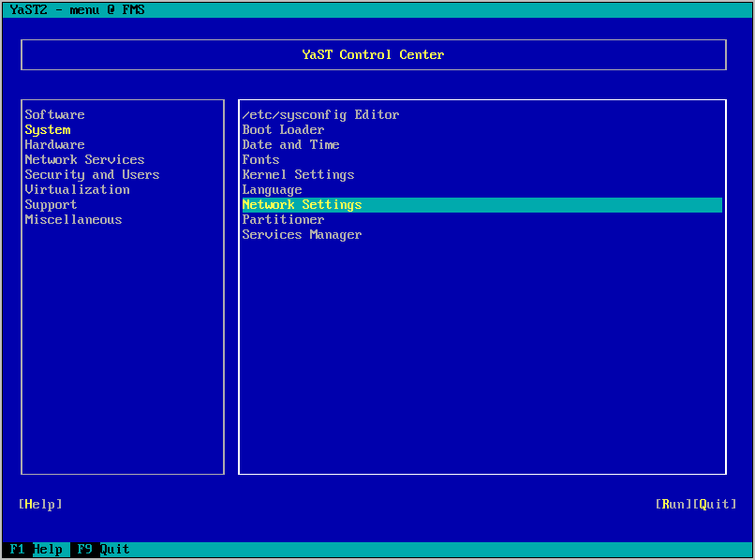Open Date and Time settings

[x=290, y=144]
